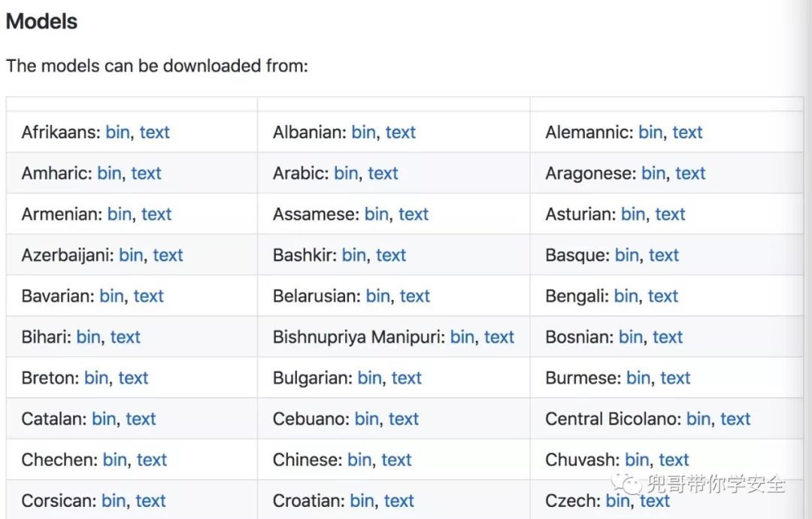Click the Corsican bin link

click(x=114, y=501)
